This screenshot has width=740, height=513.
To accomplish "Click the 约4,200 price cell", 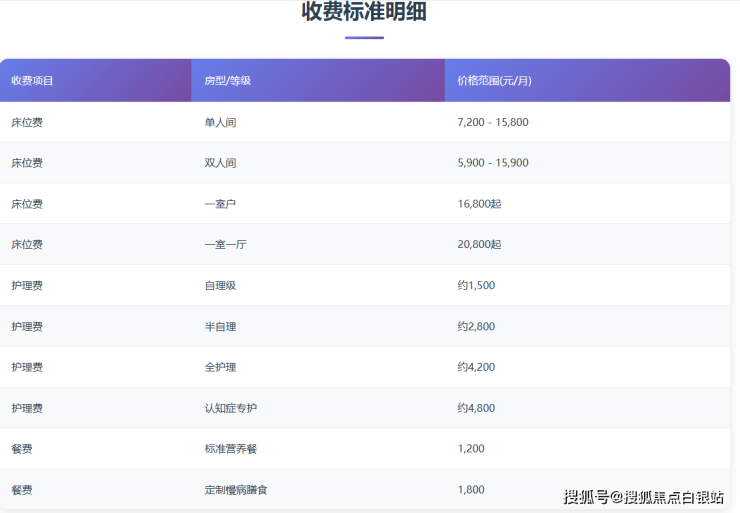I will click(x=476, y=368).
